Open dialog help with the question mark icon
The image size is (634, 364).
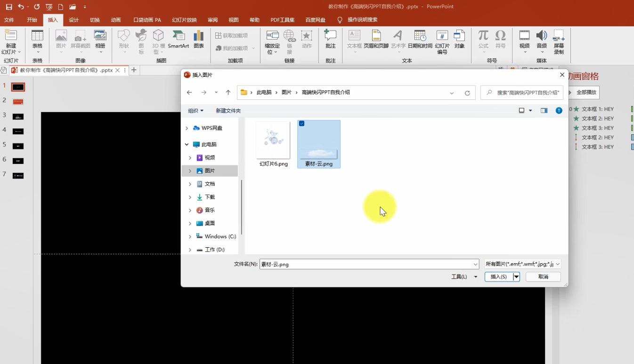559,111
